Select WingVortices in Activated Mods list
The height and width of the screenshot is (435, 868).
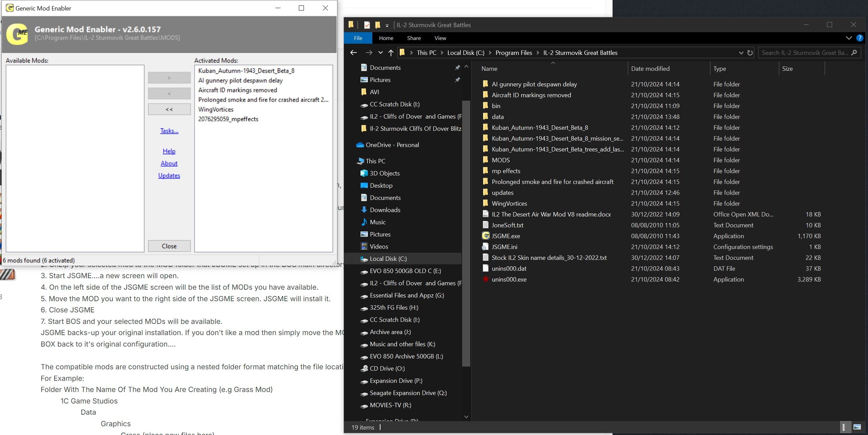point(216,109)
